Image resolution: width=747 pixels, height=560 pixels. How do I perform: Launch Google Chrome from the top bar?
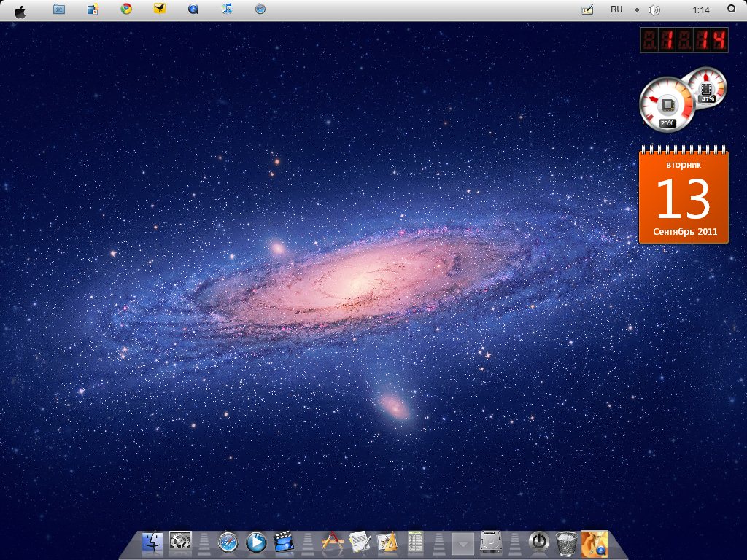126,9
